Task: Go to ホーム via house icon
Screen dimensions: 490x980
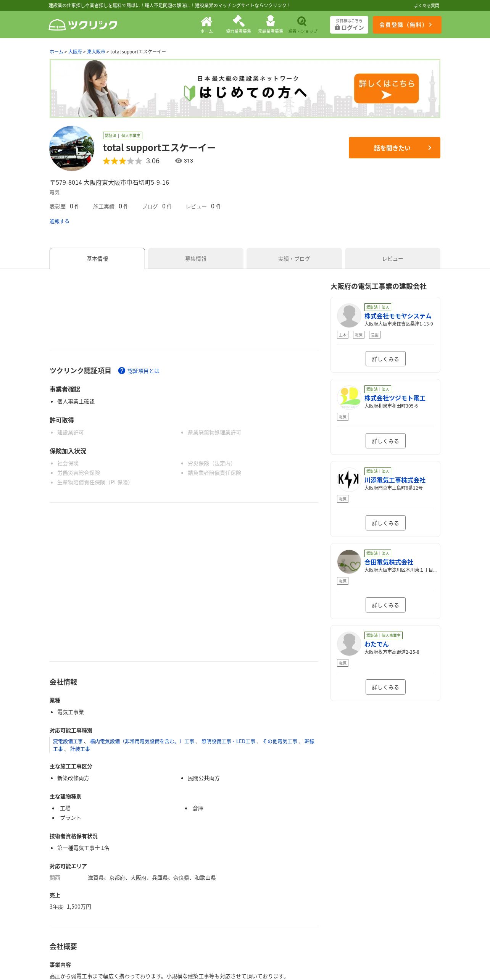Action: coord(206,25)
